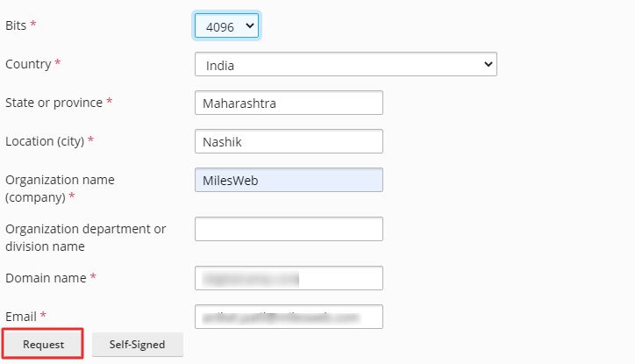The width and height of the screenshot is (635, 364).
Task: Click the "Domain name" label
Action: [46, 278]
